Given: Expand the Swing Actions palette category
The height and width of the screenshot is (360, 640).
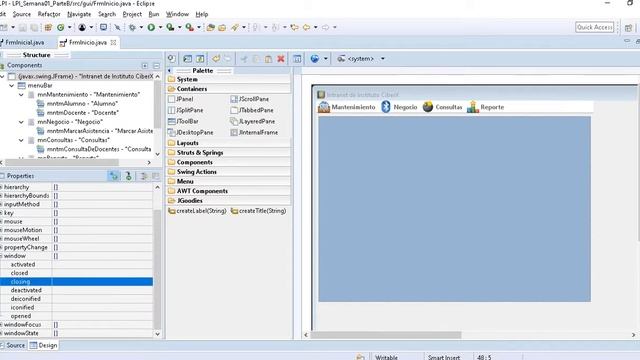Looking at the screenshot, I should (229, 172).
